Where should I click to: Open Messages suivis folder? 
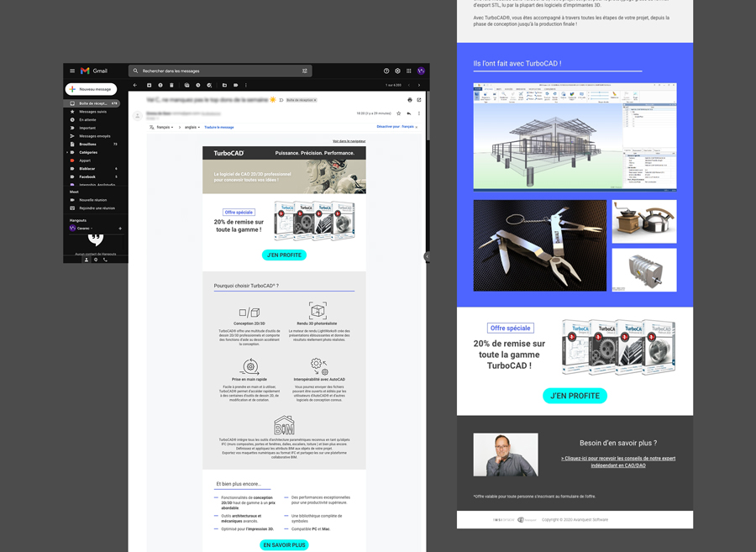click(92, 112)
